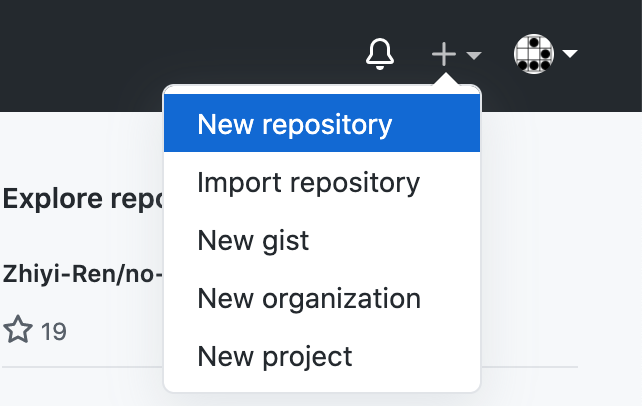
Task: Select New organization
Action: pos(322,298)
